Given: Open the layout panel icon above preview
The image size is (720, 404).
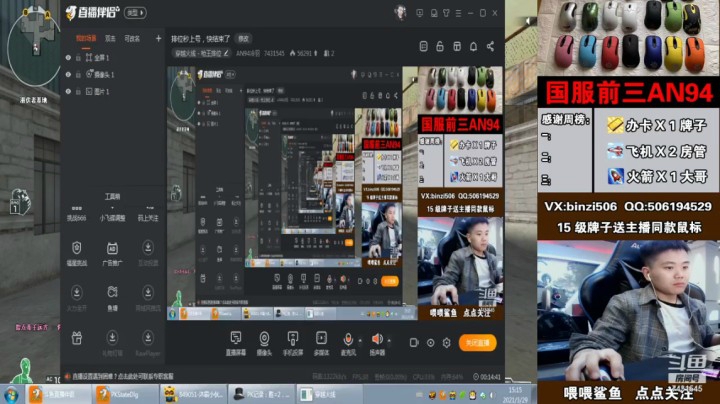Looking at the screenshot, I should [x=457, y=46].
